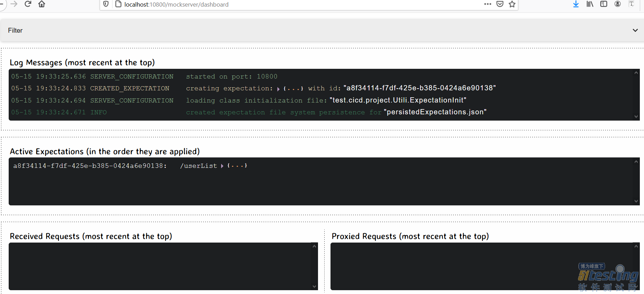Click the forward navigation arrow
This screenshot has height=294, width=644.
[14, 4]
